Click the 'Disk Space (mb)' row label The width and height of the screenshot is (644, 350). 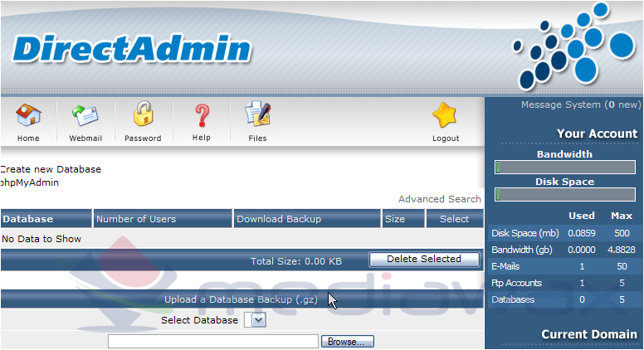tap(524, 233)
